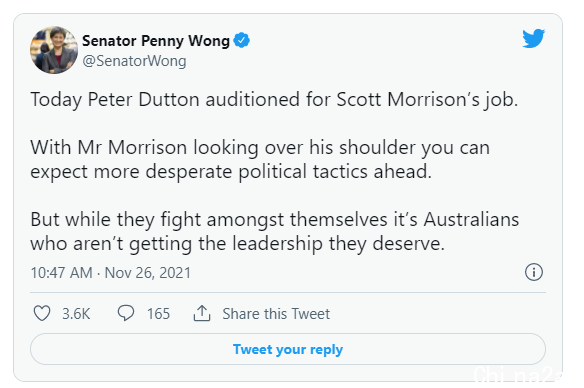Click the paragraph mentioning desperate political tactics
584x388 pixels.
point(260,159)
